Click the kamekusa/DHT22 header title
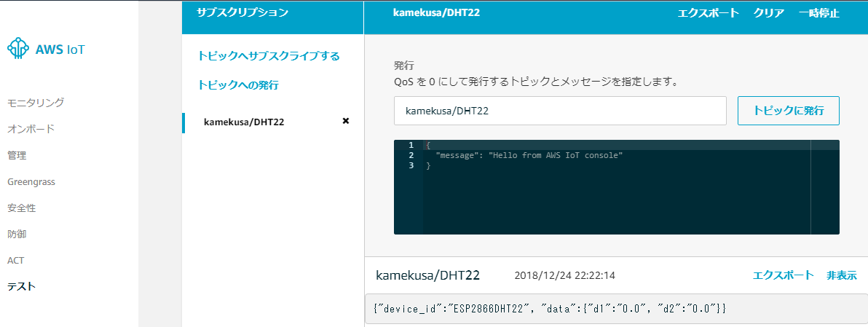868x327 pixels. [436, 12]
